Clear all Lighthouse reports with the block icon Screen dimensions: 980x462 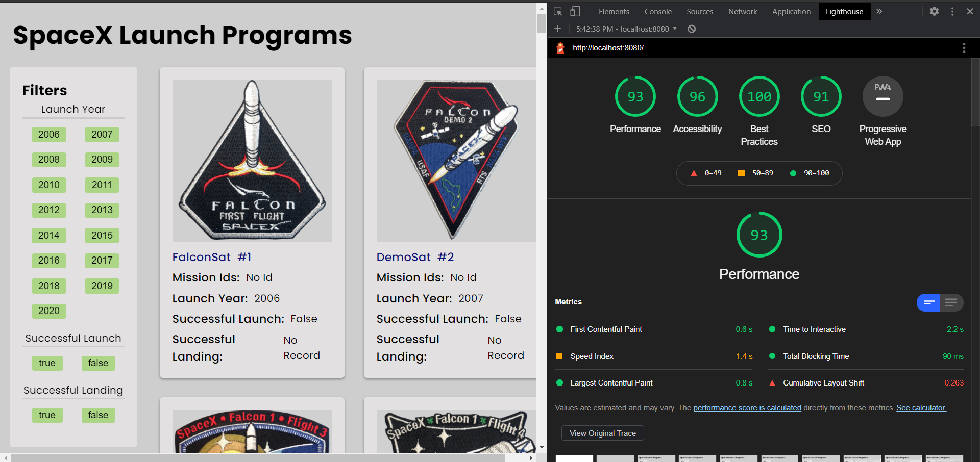[x=692, y=29]
